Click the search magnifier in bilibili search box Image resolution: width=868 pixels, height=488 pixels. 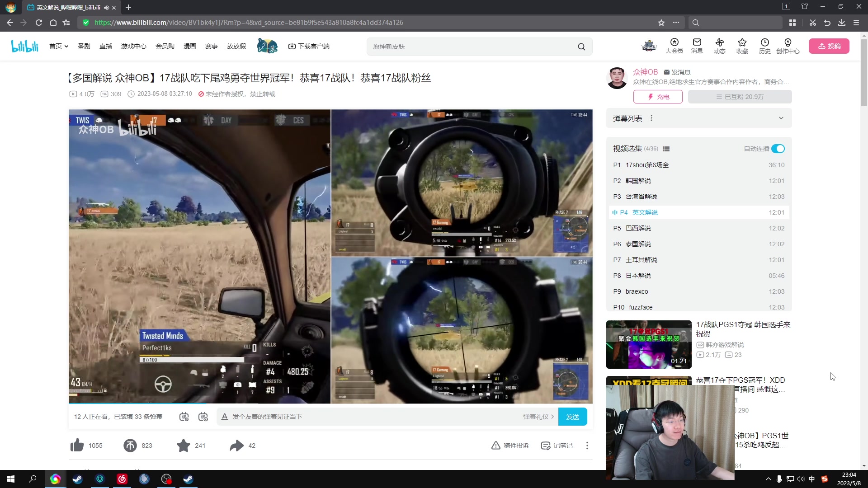581,47
